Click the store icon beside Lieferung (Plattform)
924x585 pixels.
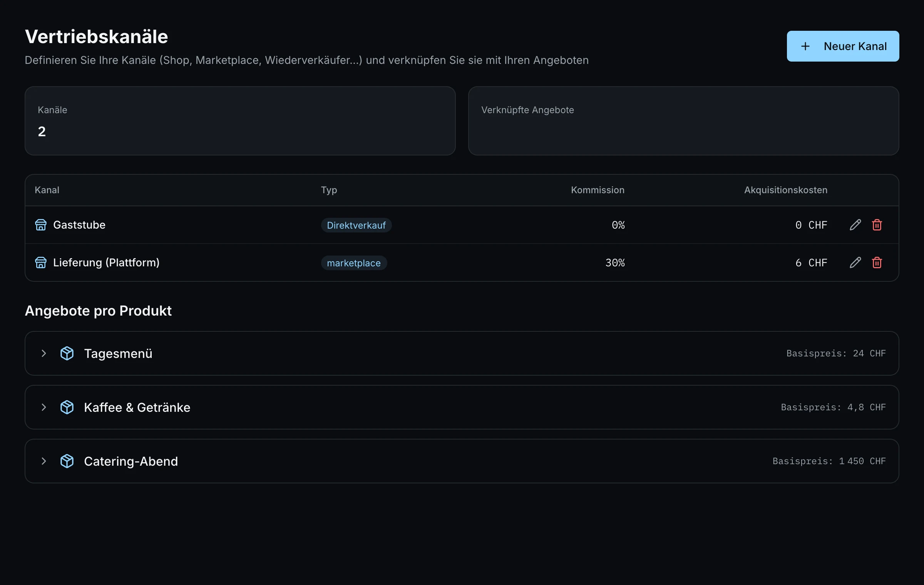pos(41,262)
